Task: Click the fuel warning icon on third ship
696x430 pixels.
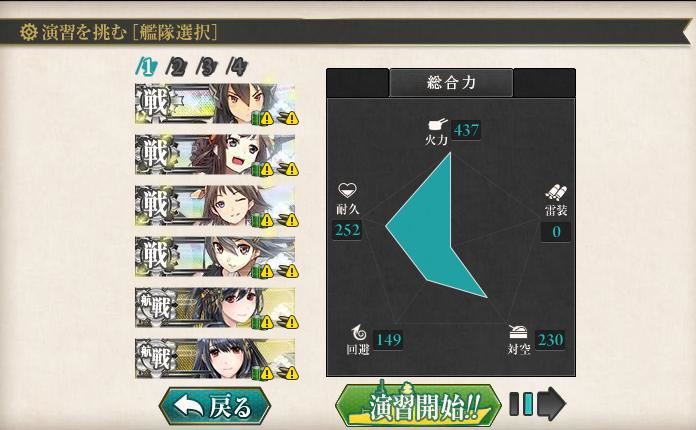Action: tap(262, 220)
